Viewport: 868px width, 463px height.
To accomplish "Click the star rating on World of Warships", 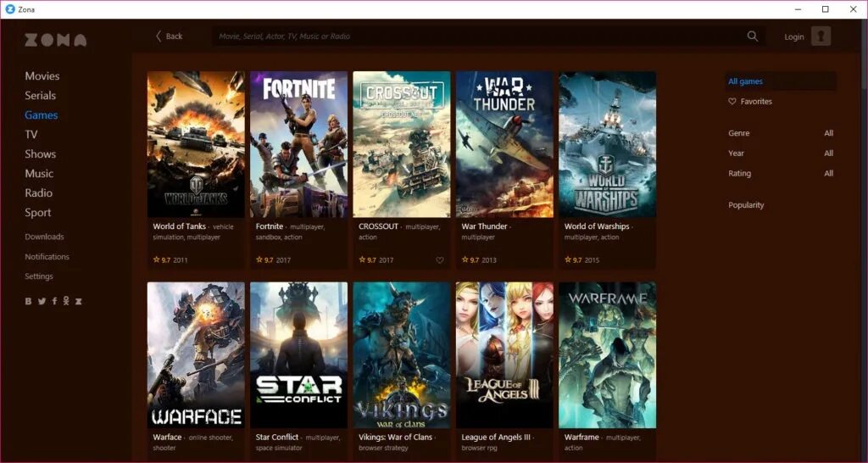I will pyautogui.click(x=574, y=259).
